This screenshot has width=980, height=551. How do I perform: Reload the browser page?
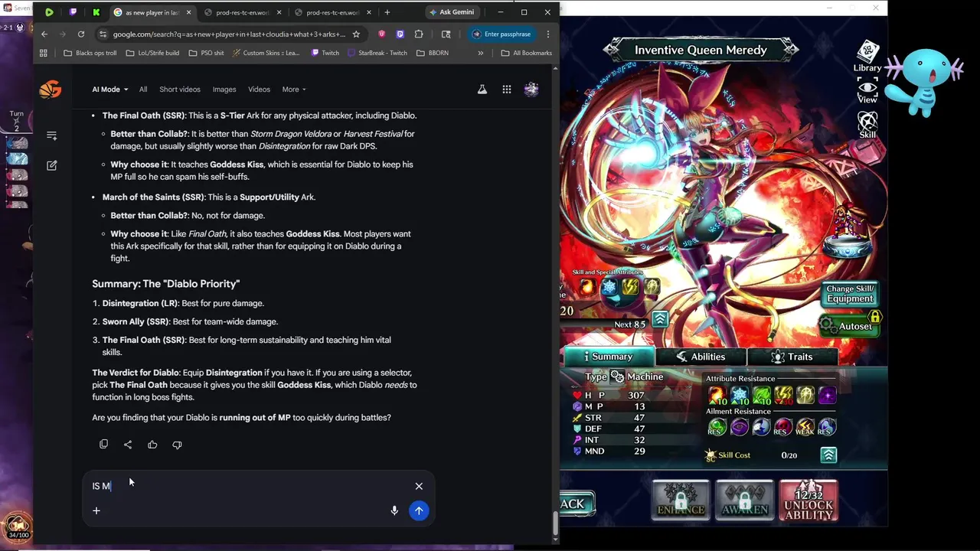(80, 34)
